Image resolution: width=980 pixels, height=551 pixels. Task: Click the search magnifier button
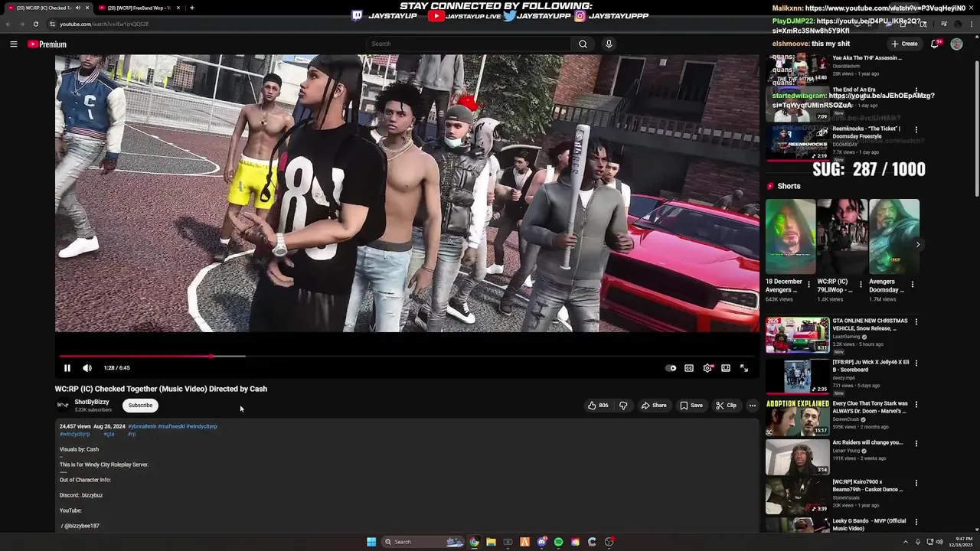coord(583,44)
